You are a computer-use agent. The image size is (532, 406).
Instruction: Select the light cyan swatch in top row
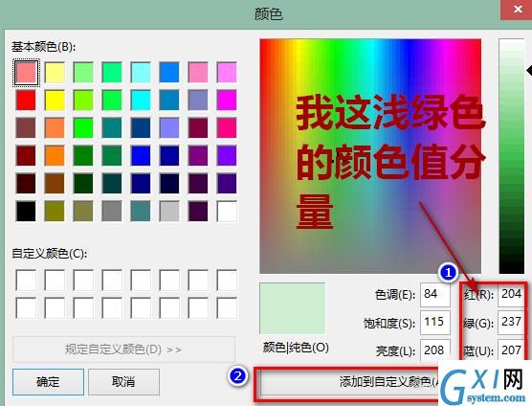141,73
